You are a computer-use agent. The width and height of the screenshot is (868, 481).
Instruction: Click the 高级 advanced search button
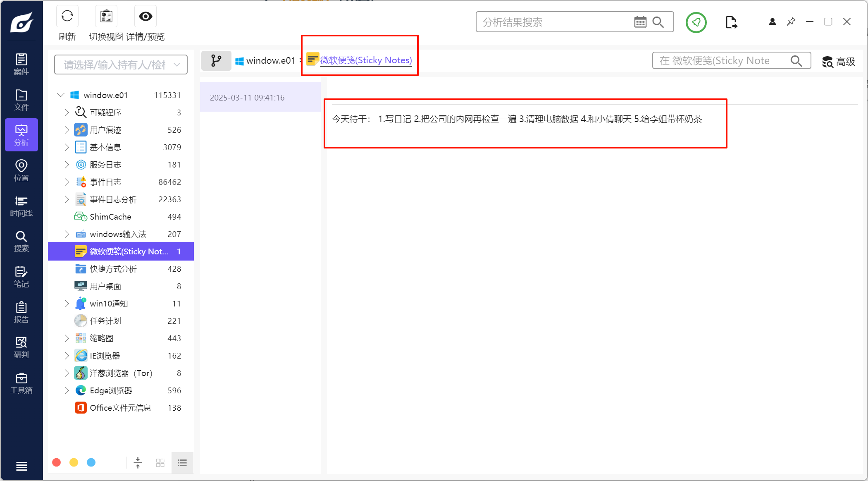(x=838, y=62)
